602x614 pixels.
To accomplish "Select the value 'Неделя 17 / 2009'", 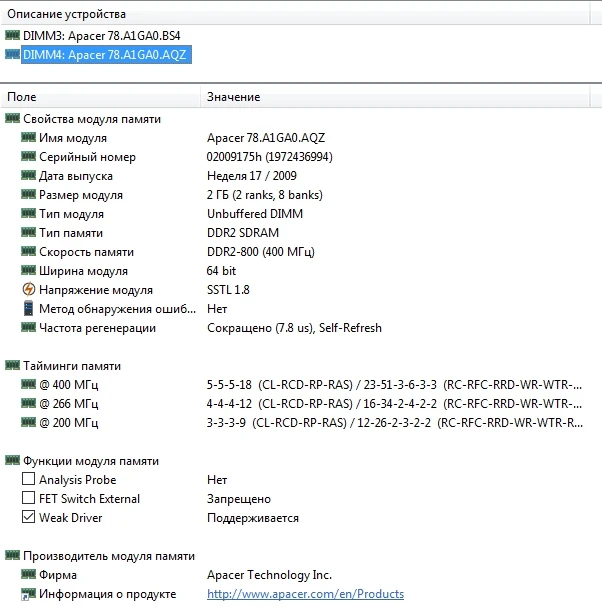I will click(252, 176).
